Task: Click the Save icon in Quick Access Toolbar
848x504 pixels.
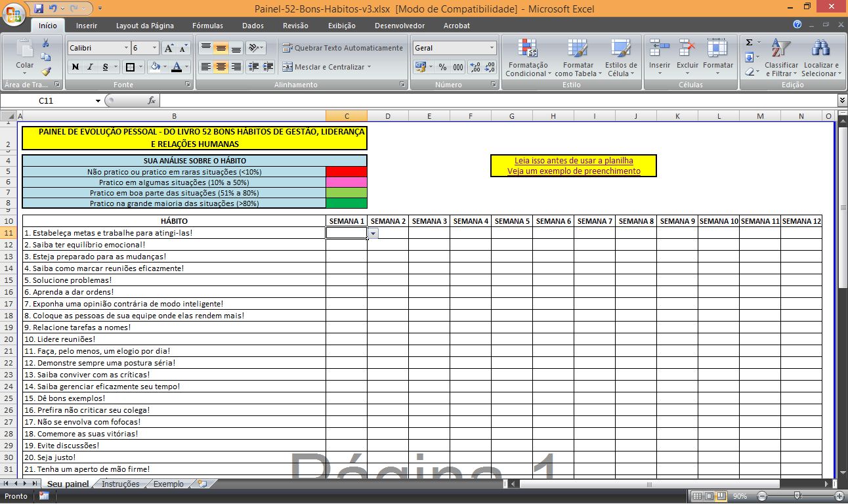Action: (39, 9)
